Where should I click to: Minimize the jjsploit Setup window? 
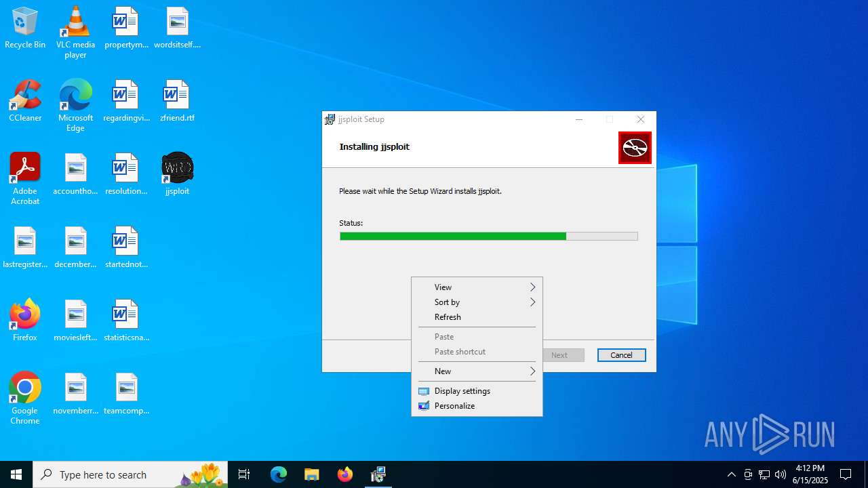coord(579,119)
